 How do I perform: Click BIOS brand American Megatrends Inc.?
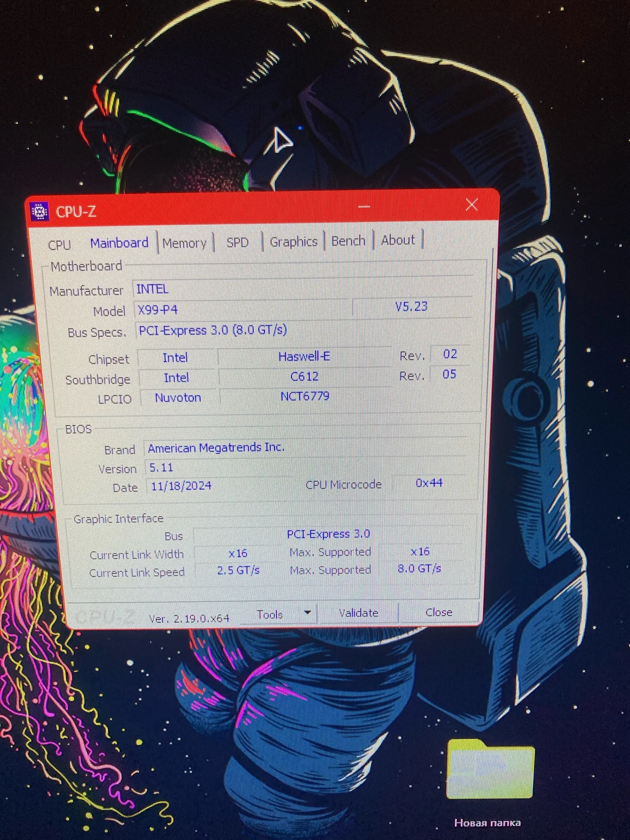pos(305,447)
